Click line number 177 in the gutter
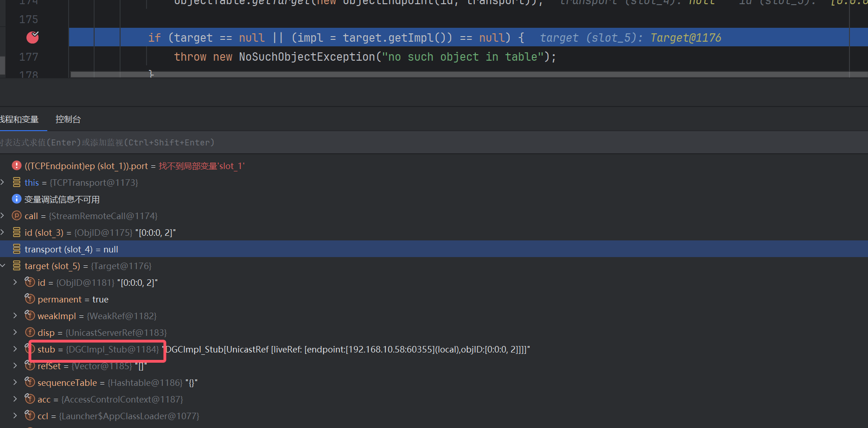The image size is (868, 428). (29, 57)
